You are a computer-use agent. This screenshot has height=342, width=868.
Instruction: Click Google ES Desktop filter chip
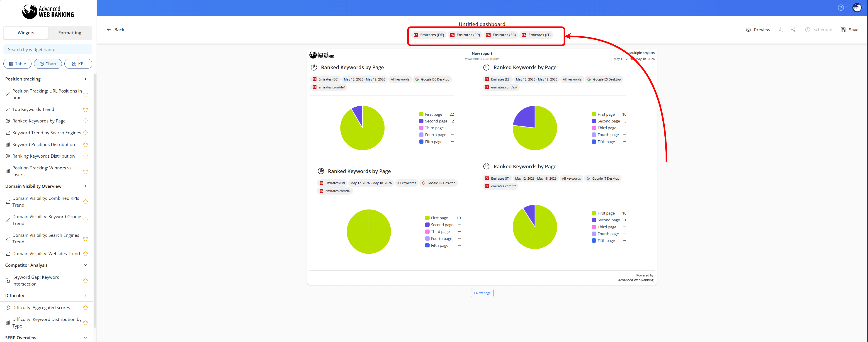pos(604,80)
